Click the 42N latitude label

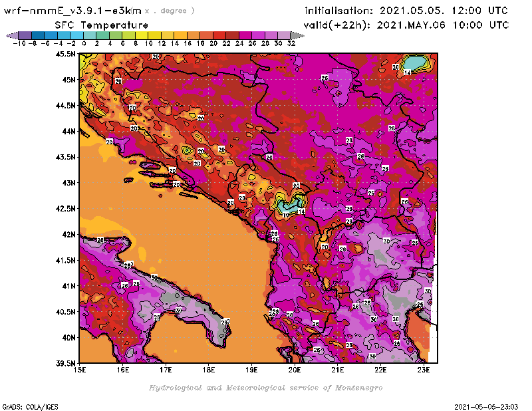pos(68,235)
